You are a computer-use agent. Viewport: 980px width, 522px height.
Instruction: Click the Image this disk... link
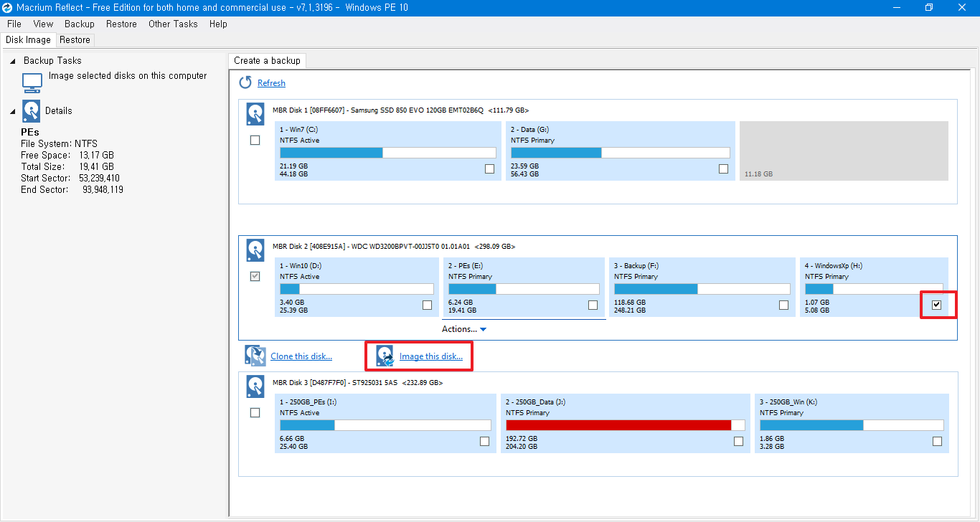(x=431, y=356)
